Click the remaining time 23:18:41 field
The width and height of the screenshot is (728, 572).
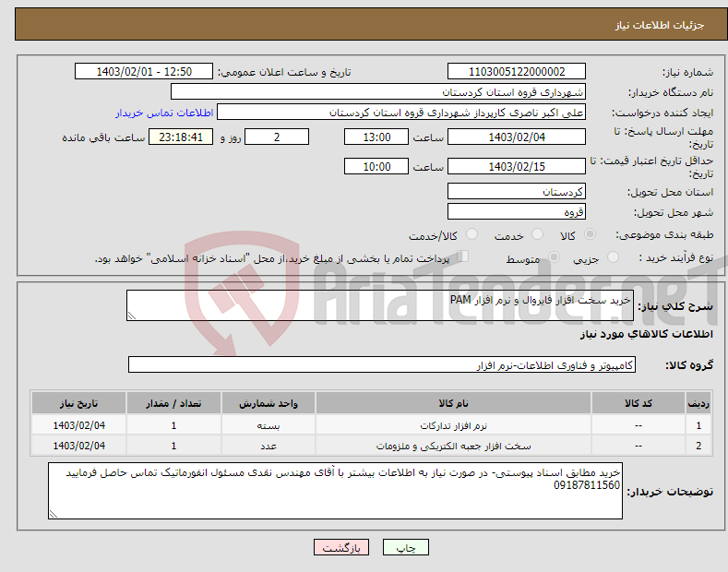(x=181, y=137)
